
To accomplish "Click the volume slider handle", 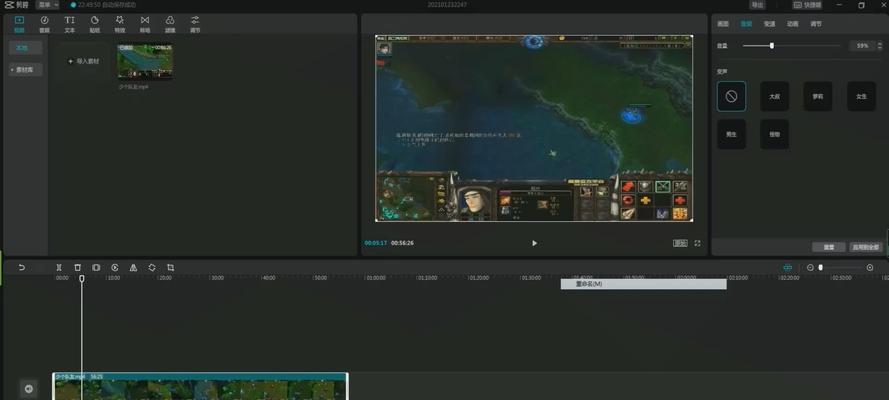I will click(x=772, y=45).
